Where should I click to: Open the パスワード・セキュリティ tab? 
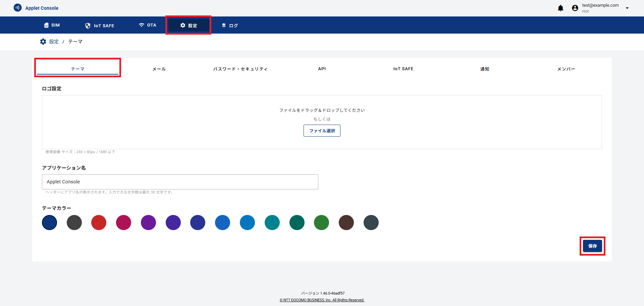(x=240, y=69)
